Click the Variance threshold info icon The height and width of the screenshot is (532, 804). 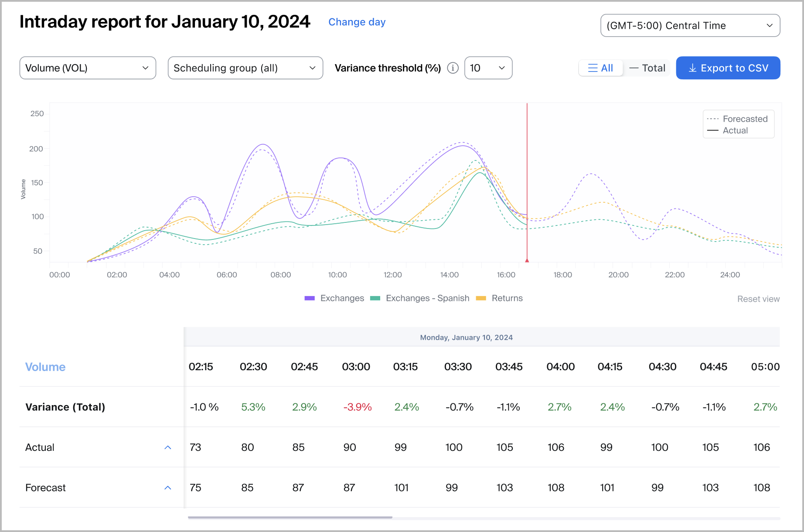click(453, 68)
